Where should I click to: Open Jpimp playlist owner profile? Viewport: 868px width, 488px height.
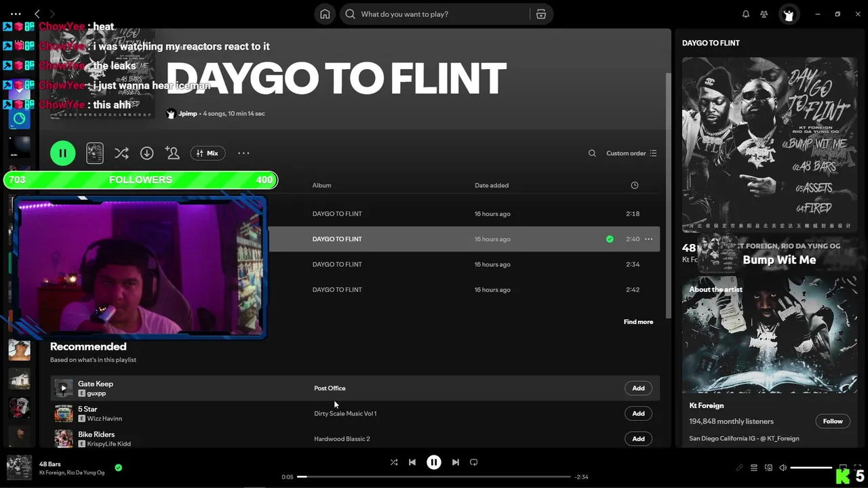coord(187,114)
